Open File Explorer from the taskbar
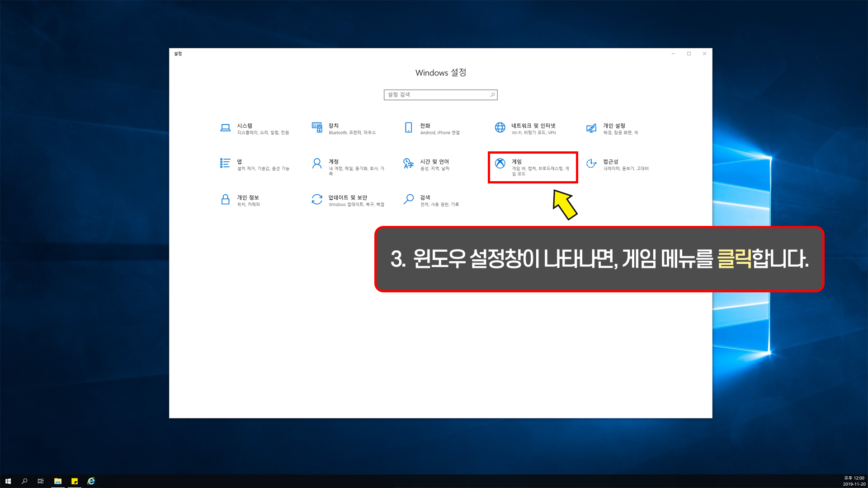Viewport: 868px width, 488px height. click(x=58, y=481)
